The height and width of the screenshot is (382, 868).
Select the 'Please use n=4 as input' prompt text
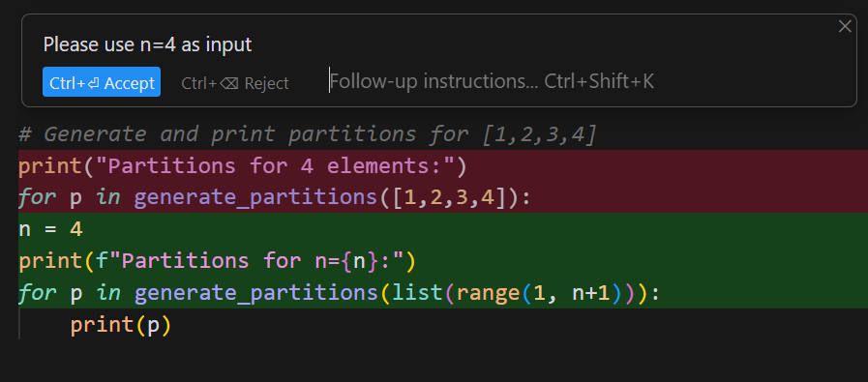click(147, 44)
